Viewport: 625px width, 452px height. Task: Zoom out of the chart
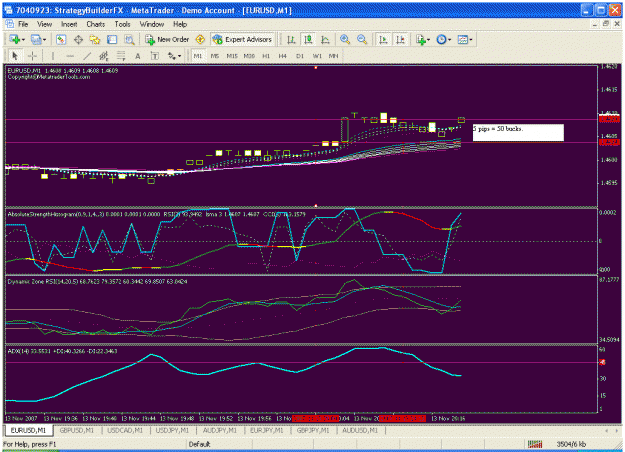pyautogui.click(x=362, y=39)
